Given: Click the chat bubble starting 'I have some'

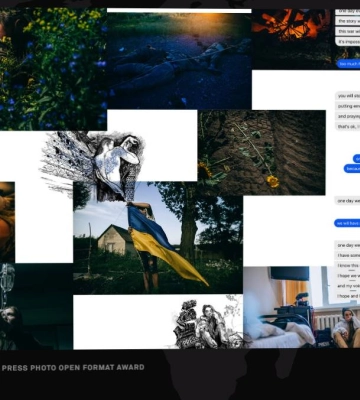Looking at the screenshot, I should click(347, 256).
